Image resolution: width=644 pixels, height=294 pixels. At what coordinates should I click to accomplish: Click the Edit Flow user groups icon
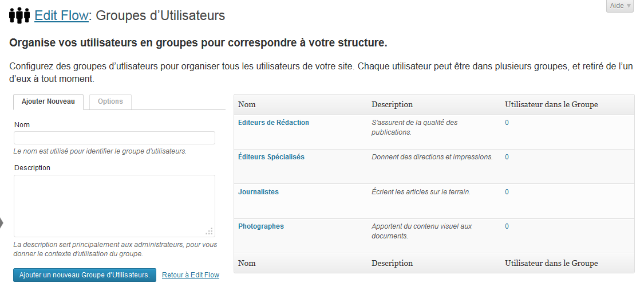tap(19, 15)
